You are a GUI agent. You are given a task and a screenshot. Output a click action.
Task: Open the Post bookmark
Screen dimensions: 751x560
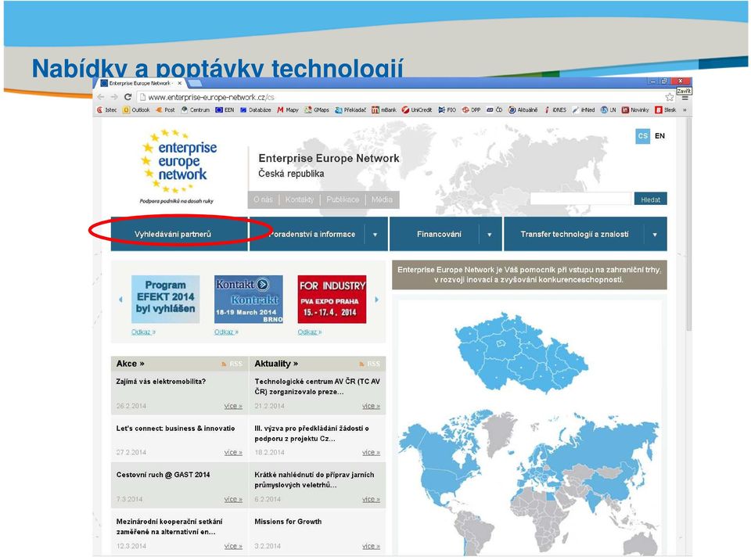(165, 109)
